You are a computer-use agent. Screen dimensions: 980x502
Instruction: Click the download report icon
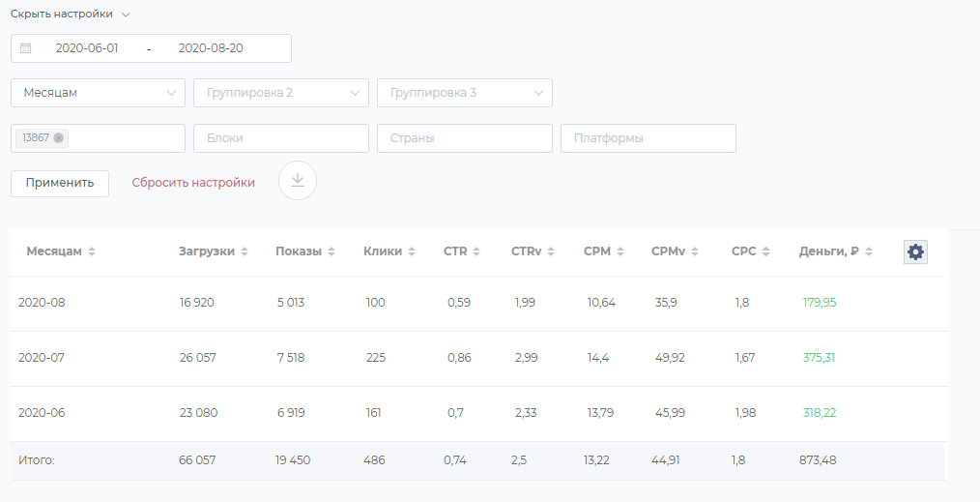(298, 181)
